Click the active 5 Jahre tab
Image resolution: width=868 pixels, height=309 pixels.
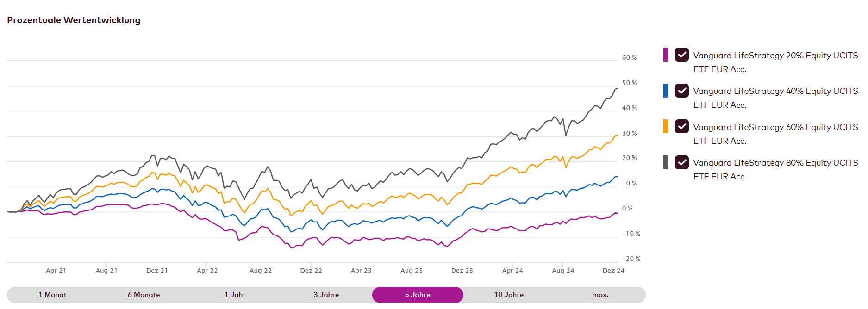[x=418, y=295]
